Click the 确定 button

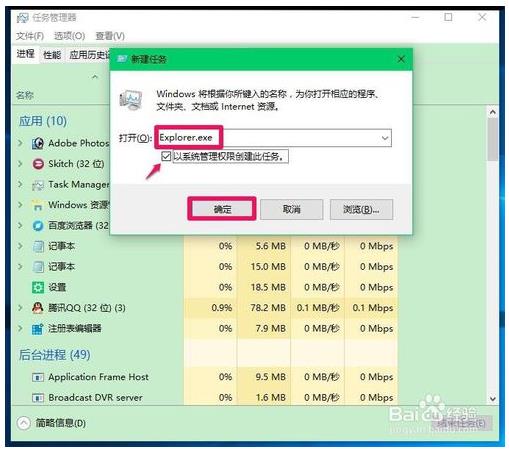click(x=222, y=209)
